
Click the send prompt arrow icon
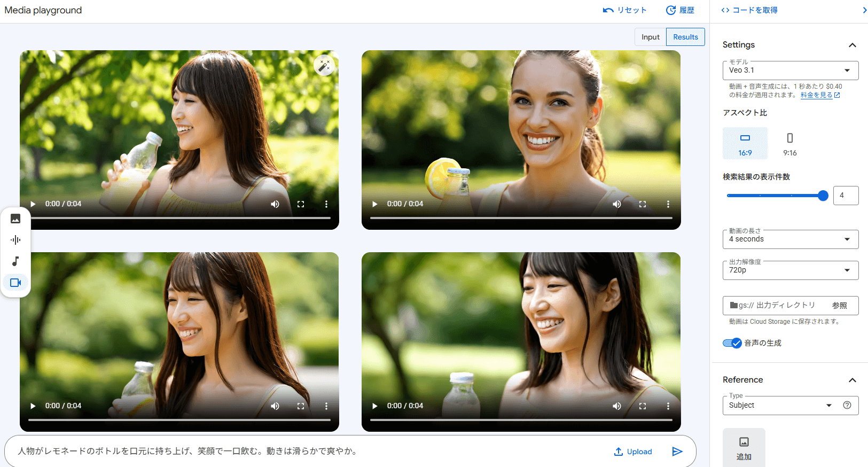click(677, 452)
